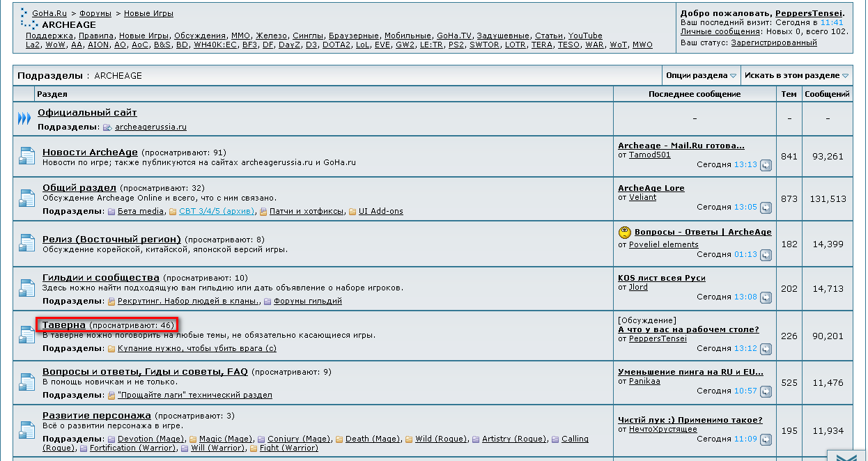This screenshot has width=868, height=461.
Task: Open Личные сообщения inbox link
Action: pyautogui.click(x=720, y=31)
